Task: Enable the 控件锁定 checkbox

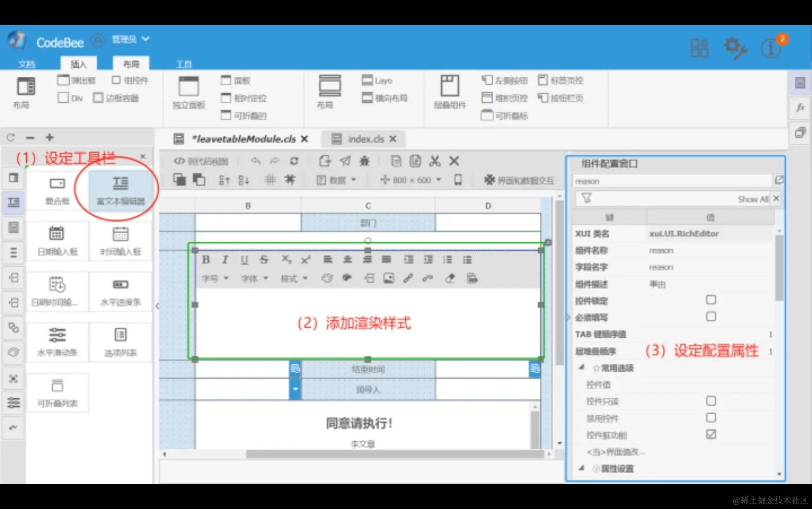Action: [711, 299]
